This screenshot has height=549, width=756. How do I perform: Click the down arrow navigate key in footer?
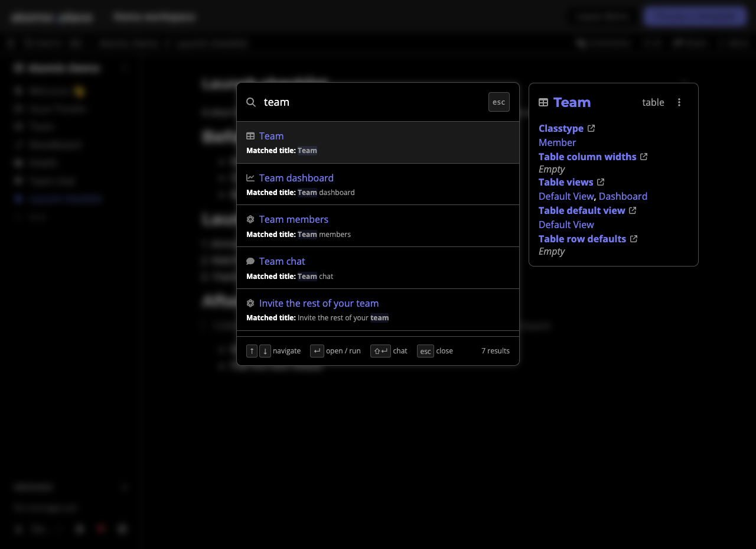[265, 351]
